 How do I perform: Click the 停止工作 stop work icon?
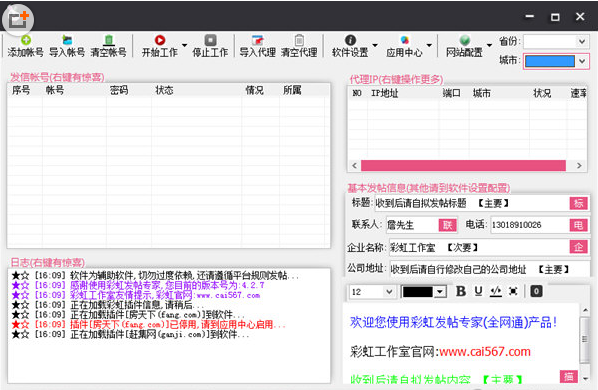click(210, 40)
